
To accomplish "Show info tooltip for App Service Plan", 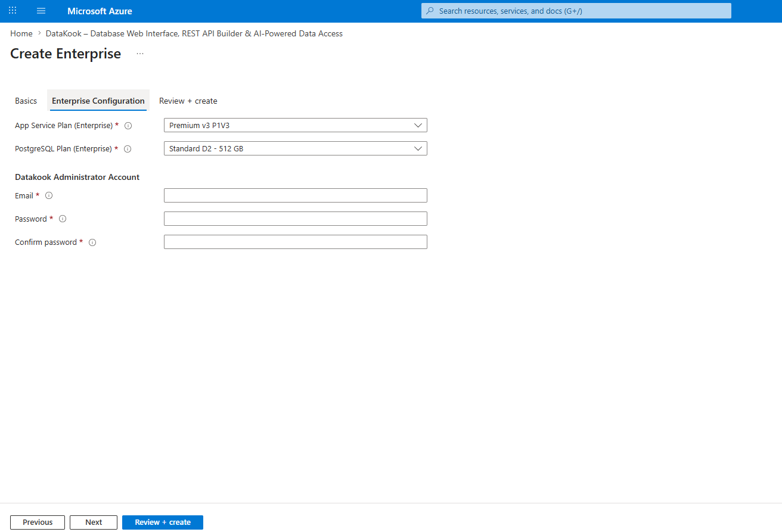I will (x=128, y=126).
